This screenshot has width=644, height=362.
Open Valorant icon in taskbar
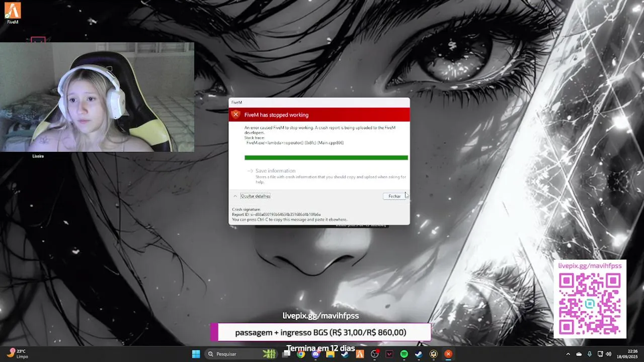[x=389, y=354]
